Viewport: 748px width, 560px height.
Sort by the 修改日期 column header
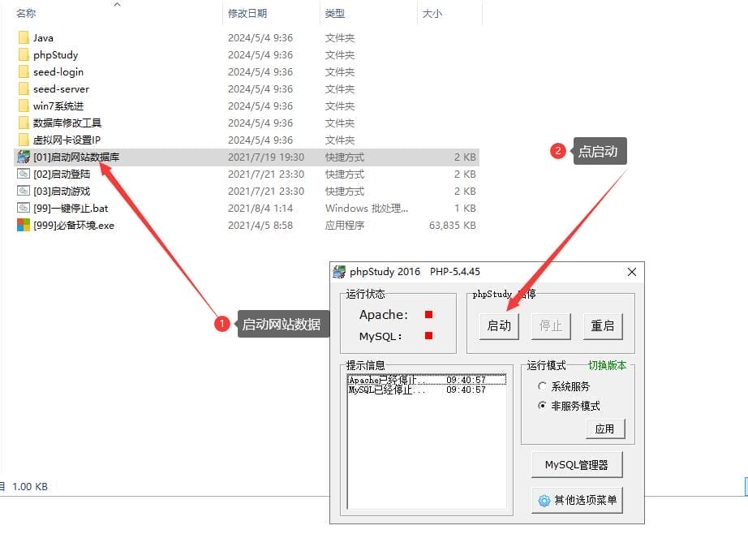click(x=247, y=14)
